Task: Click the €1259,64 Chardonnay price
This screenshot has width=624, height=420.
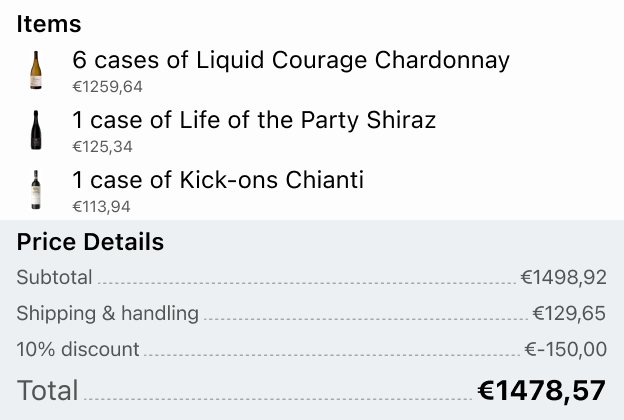Action: coord(107,87)
